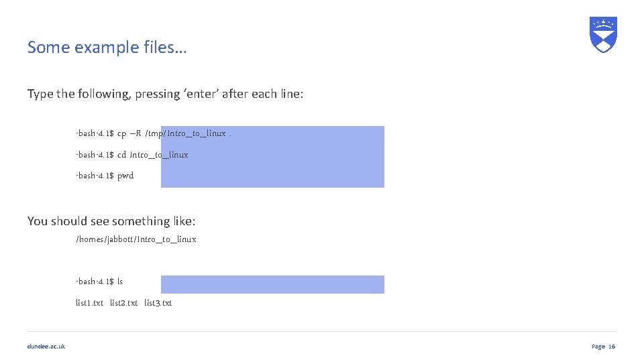Click the 'Some example files...' slide title
Image resolution: width=644 pixels, height=362 pixels.
(x=107, y=48)
